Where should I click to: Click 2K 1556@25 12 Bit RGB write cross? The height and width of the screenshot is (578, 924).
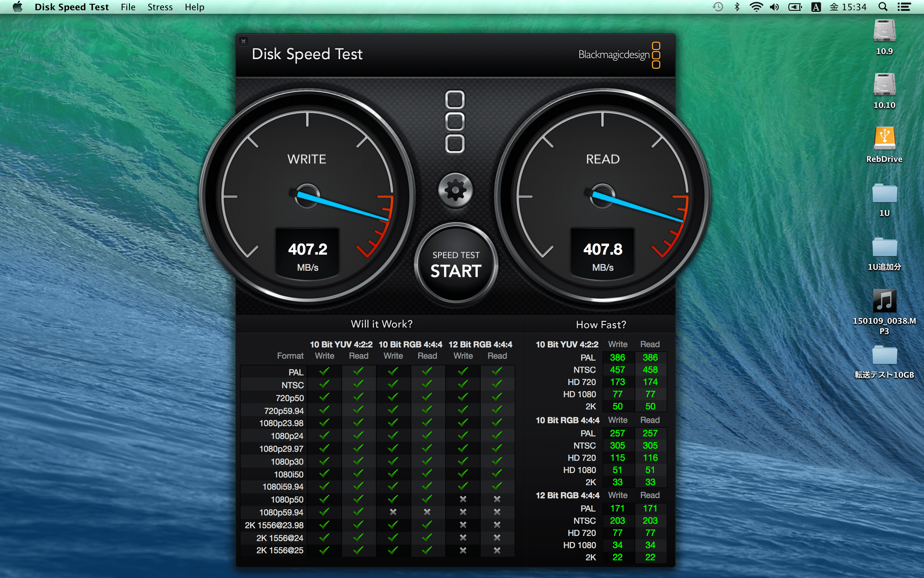click(463, 550)
